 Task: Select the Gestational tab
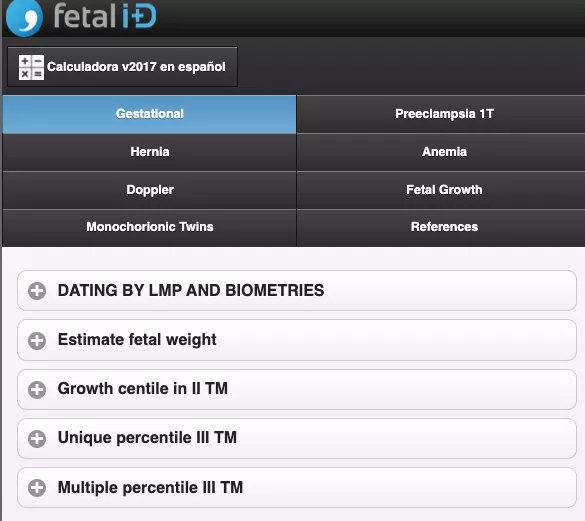pyautogui.click(x=149, y=114)
